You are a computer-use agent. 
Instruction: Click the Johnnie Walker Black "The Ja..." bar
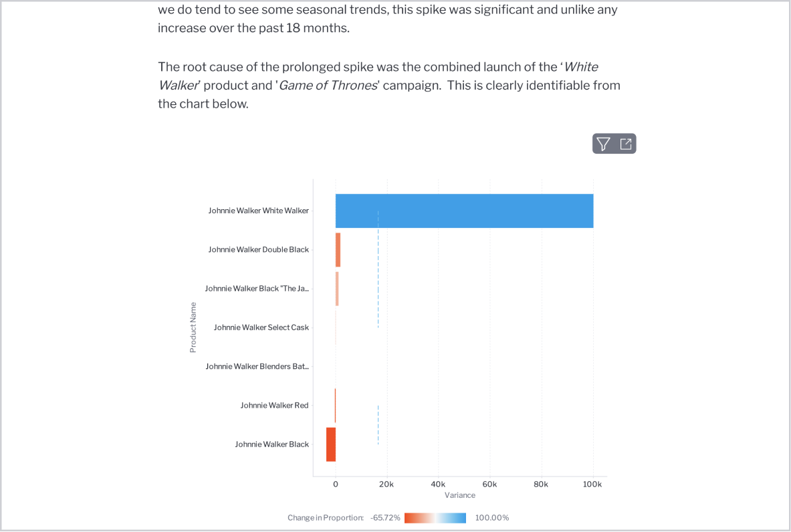[337, 289]
